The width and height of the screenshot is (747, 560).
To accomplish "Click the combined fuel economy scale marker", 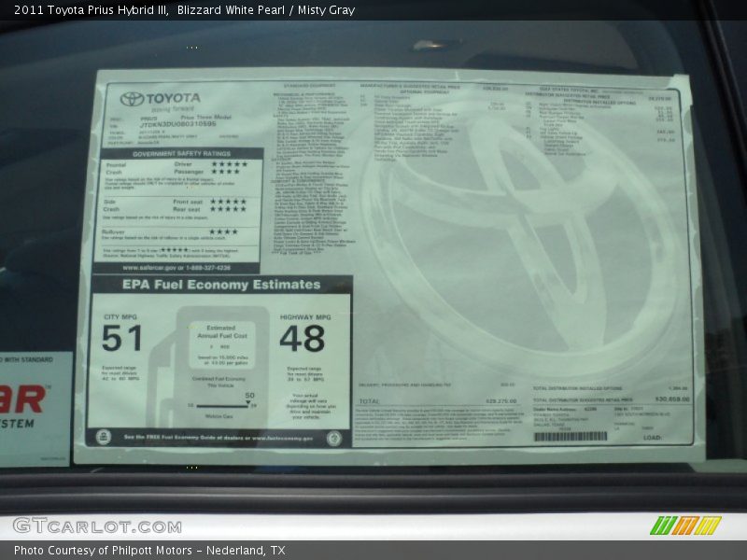I will (x=249, y=401).
